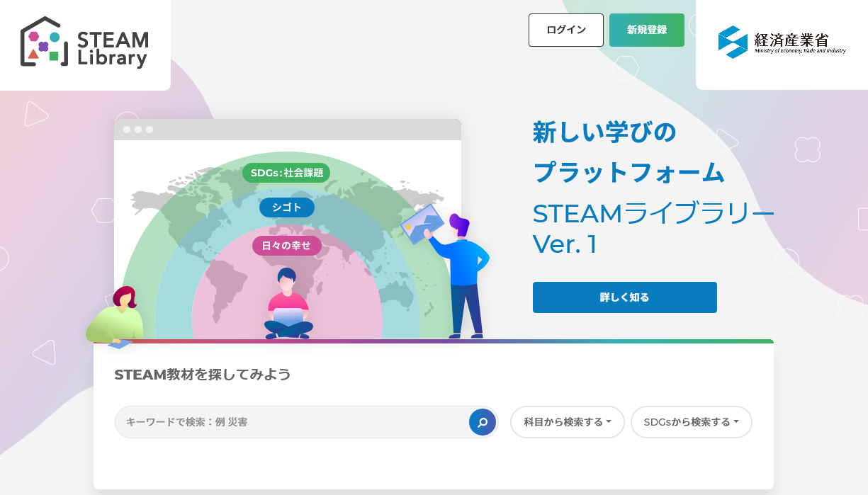Click the pink 日々の幸せ label
Image resolution: width=868 pixels, height=495 pixels.
[x=286, y=246]
